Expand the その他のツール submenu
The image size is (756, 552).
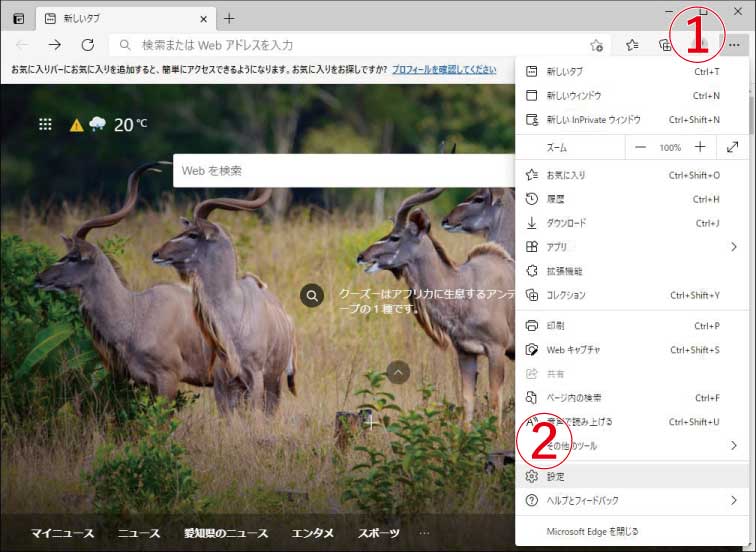click(732, 445)
